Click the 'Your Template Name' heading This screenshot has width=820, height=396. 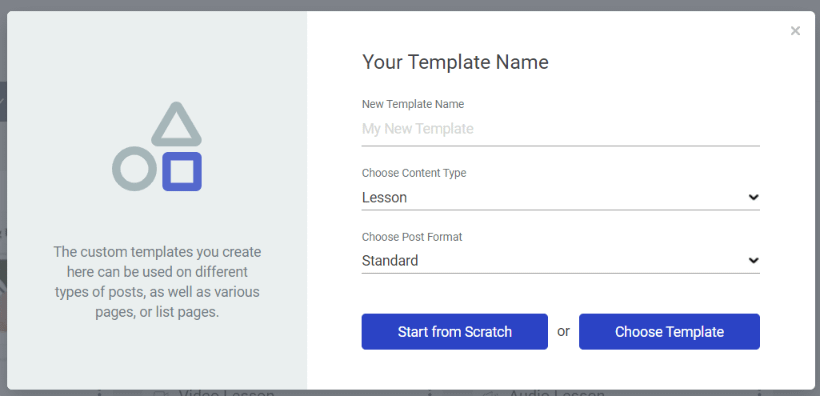click(455, 62)
